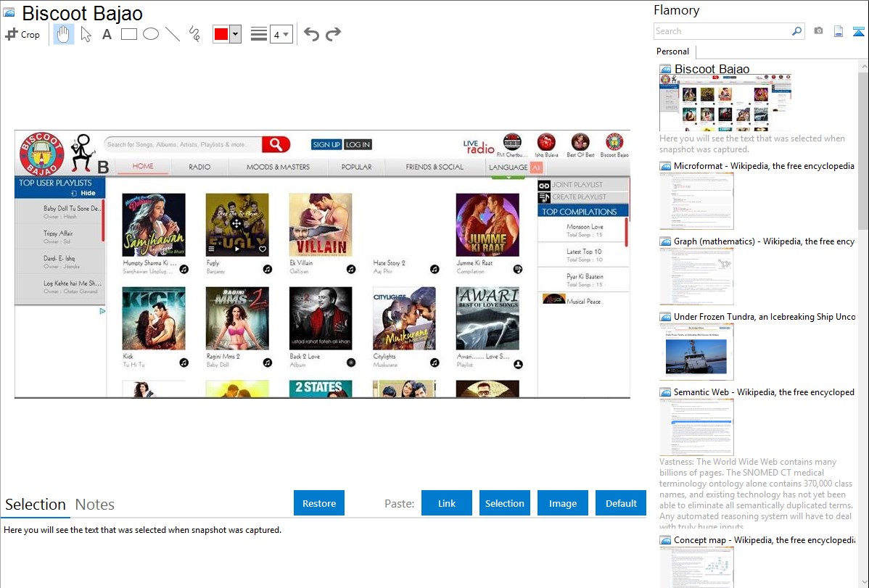
Task: Open the line width 4 dropdown
Action: point(281,34)
